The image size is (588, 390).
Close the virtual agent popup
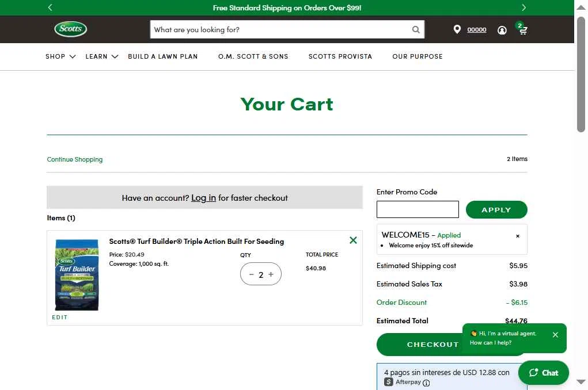pos(555,335)
